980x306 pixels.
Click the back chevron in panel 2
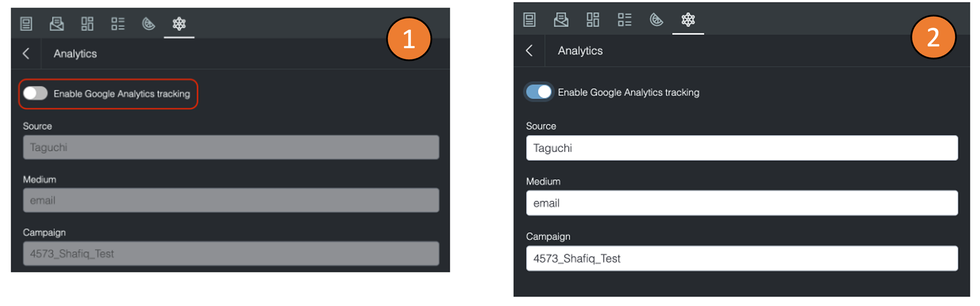click(x=529, y=51)
